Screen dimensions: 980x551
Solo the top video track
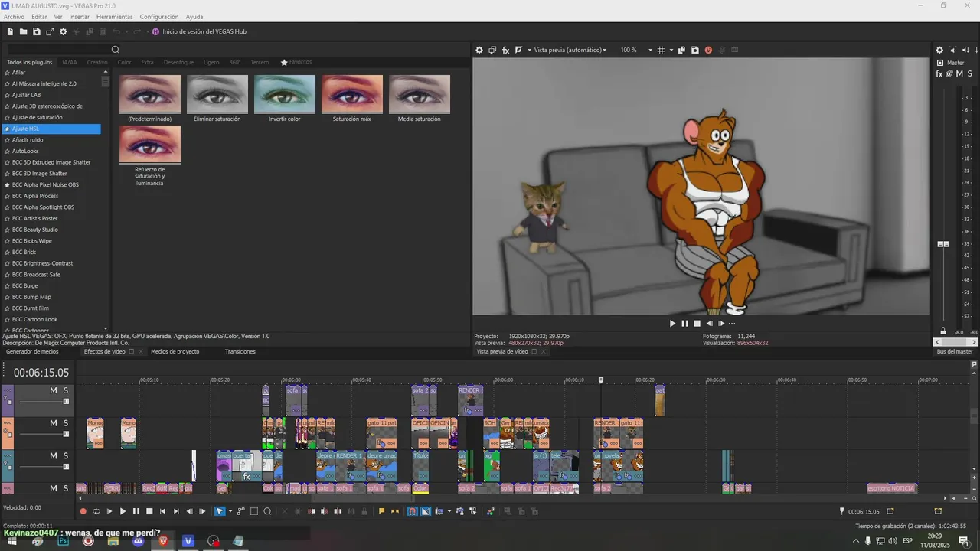coord(66,390)
